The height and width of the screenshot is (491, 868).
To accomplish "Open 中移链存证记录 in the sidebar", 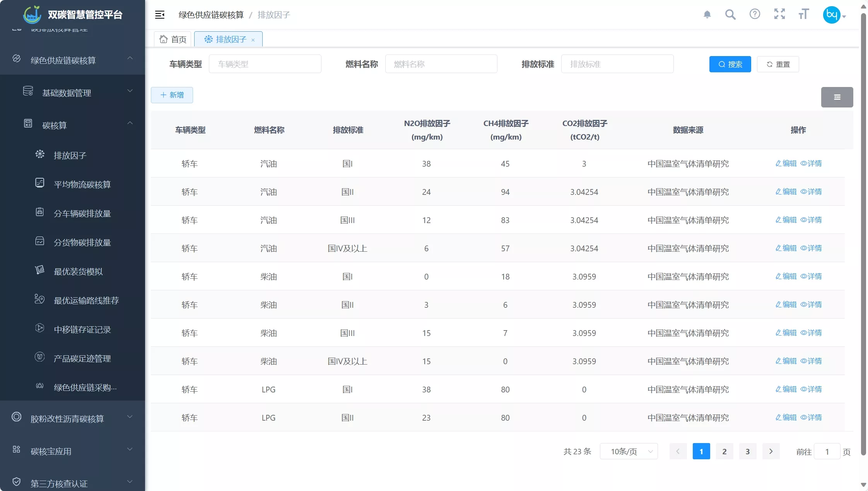I will (73, 329).
